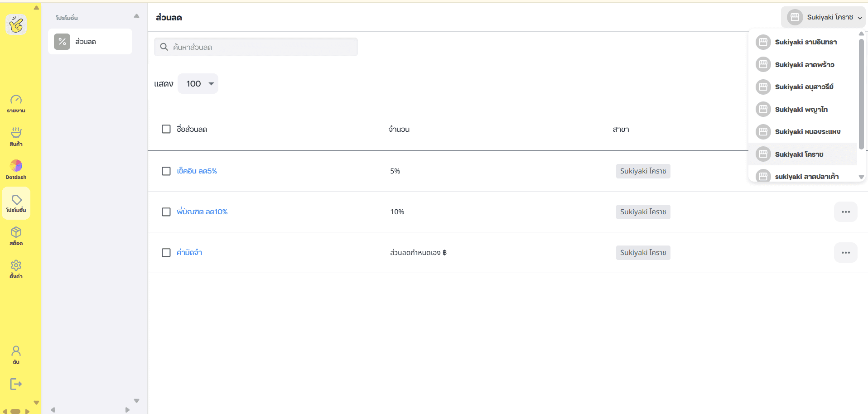Click the สาขา column header

(x=621, y=130)
